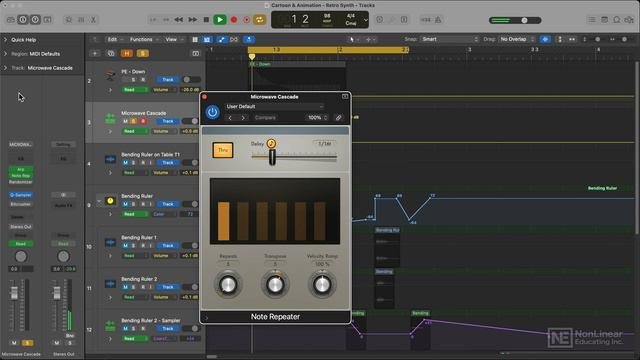Toggle the Flex show/hide button

[234, 40]
